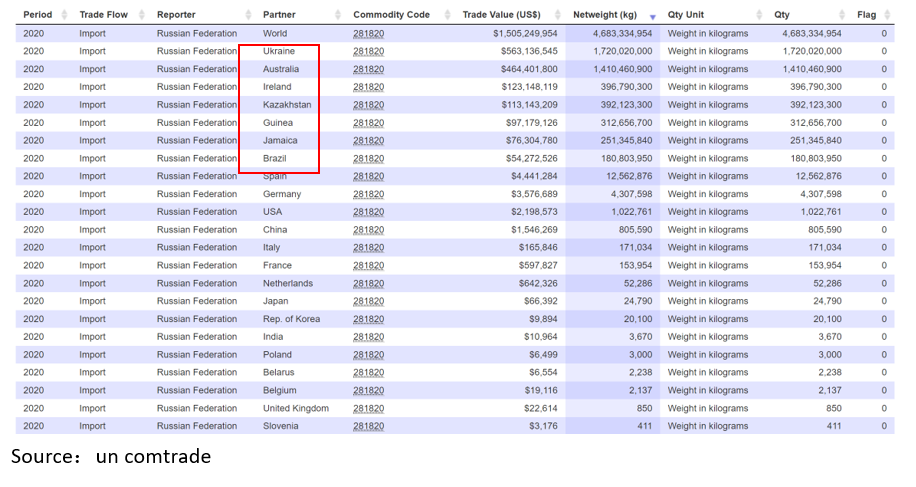Screen dimensions: 916x487
Task: Select the Australia partner cell
Action: 281,69
